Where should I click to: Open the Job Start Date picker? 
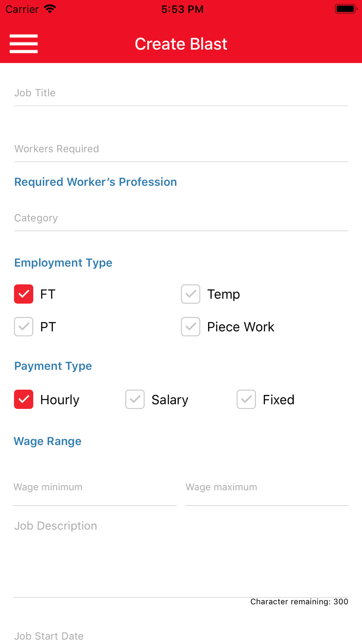(181, 636)
